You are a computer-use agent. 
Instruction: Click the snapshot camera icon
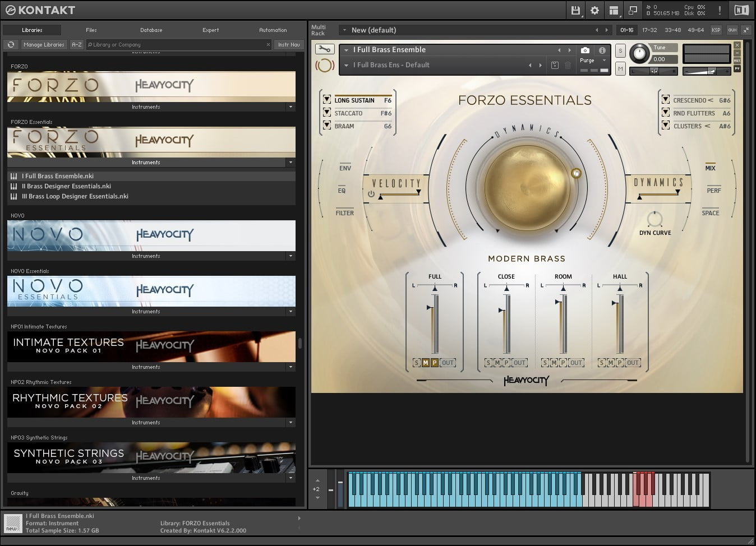[x=585, y=50]
